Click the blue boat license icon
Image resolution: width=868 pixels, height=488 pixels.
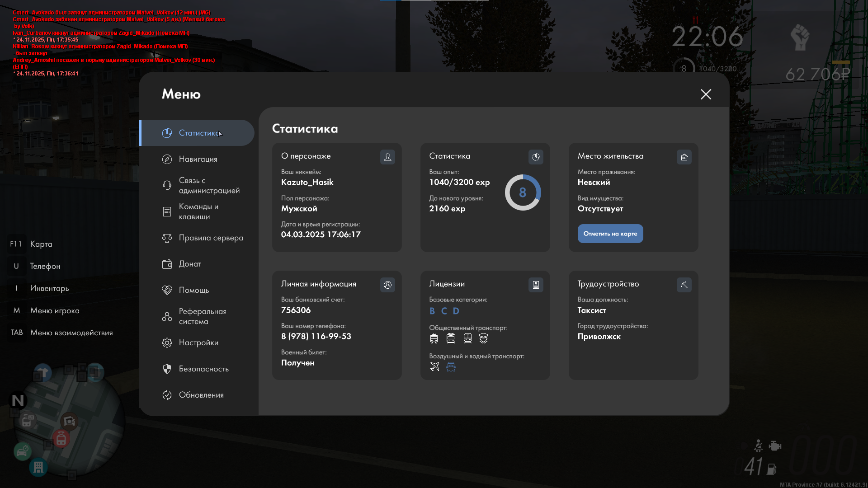(x=451, y=367)
